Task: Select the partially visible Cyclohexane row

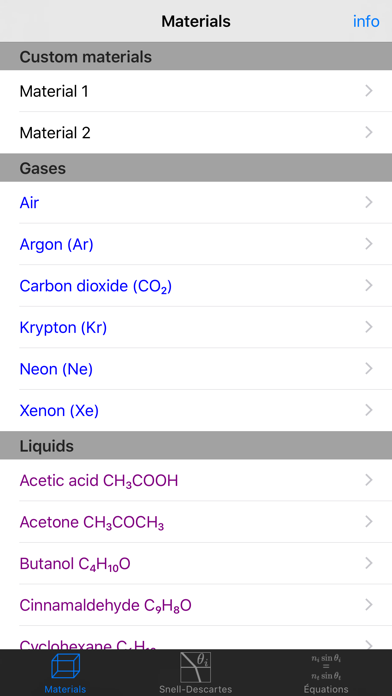Action: coord(196,638)
